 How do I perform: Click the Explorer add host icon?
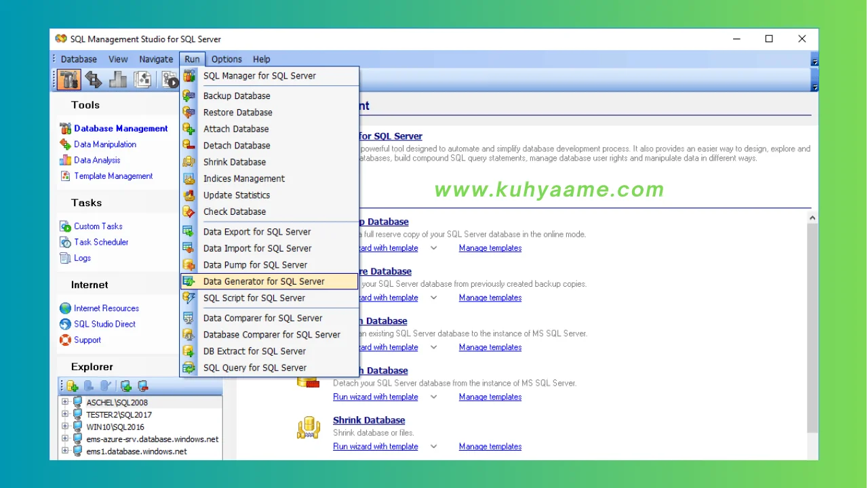click(x=125, y=386)
